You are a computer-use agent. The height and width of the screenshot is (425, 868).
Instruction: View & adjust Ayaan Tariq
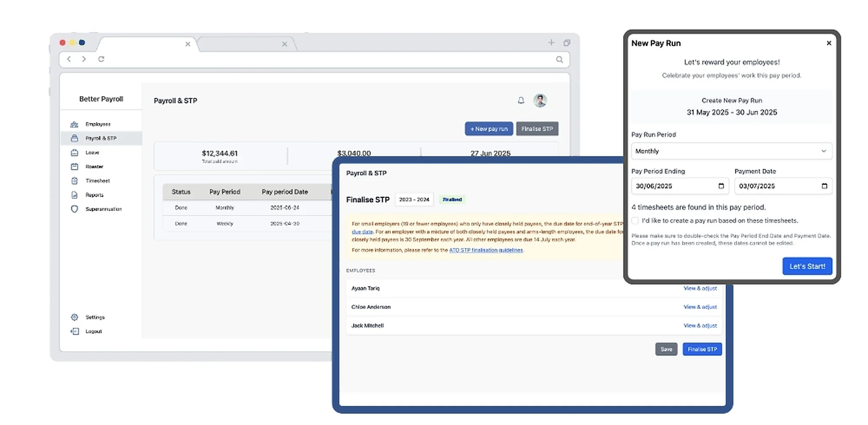point(700,288)
